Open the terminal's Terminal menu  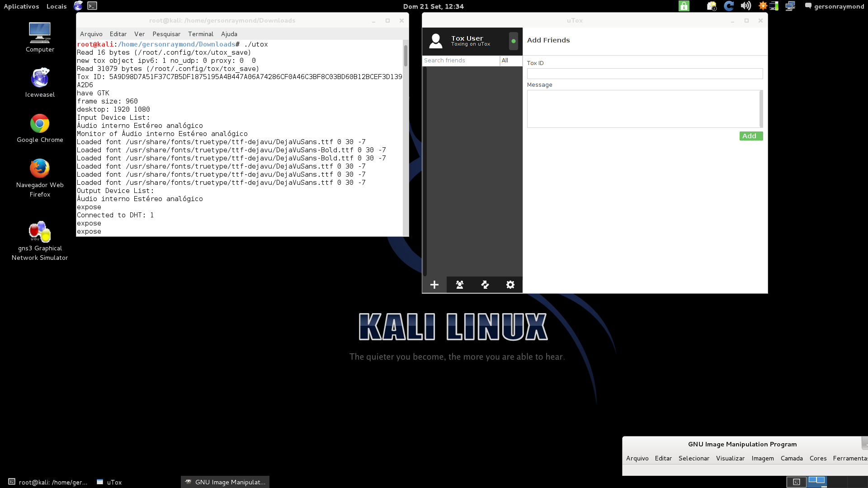coord(201,34)
